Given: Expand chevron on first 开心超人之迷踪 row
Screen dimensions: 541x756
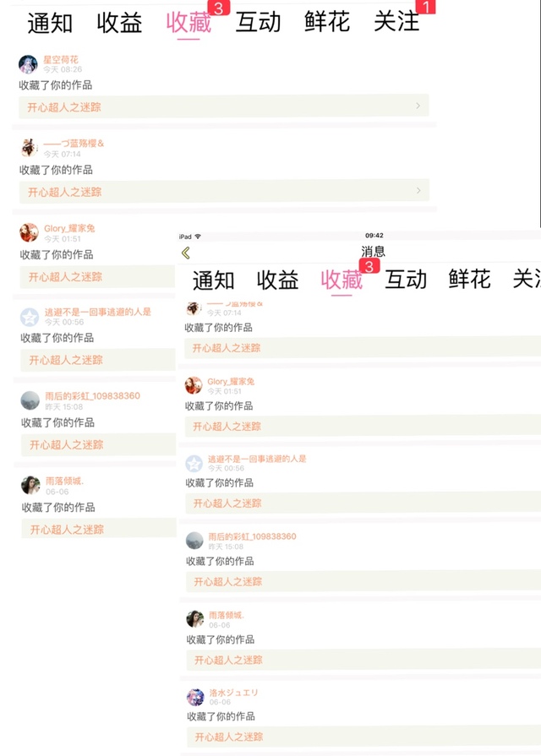Looking at the screenshot, I should pyautogui.click(x=418, y=106).
